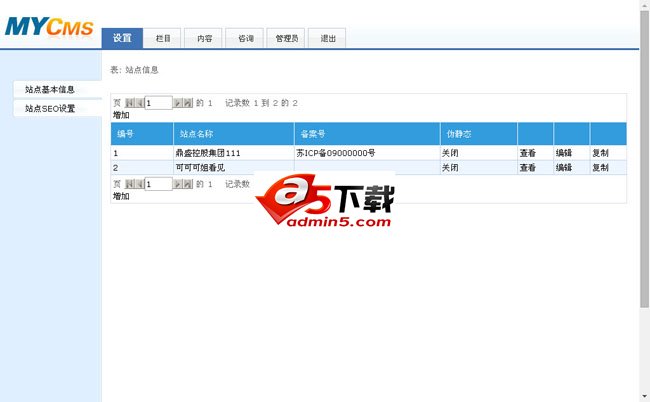Viewport: 650px width, 402px height.
Task: Go to previous page in top pager
Action: pyautogui.click(x=139, y=103)
